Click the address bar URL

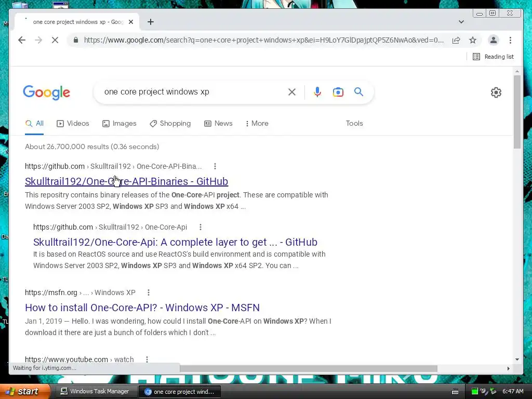click(263, 40)
